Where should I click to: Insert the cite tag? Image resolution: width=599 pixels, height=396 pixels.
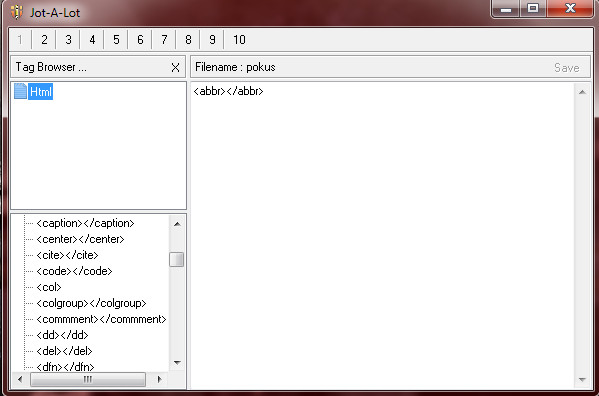pyautogui.click(x=67, y=255)
